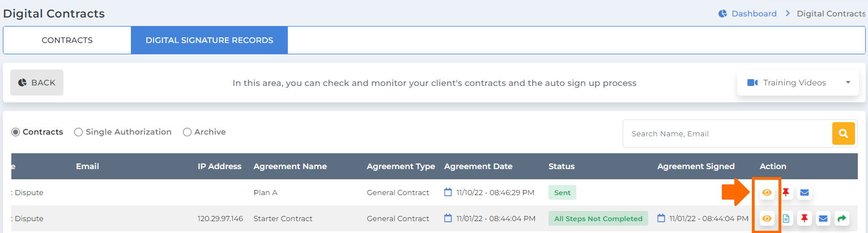Select the Archive radio option

point(187,132)
